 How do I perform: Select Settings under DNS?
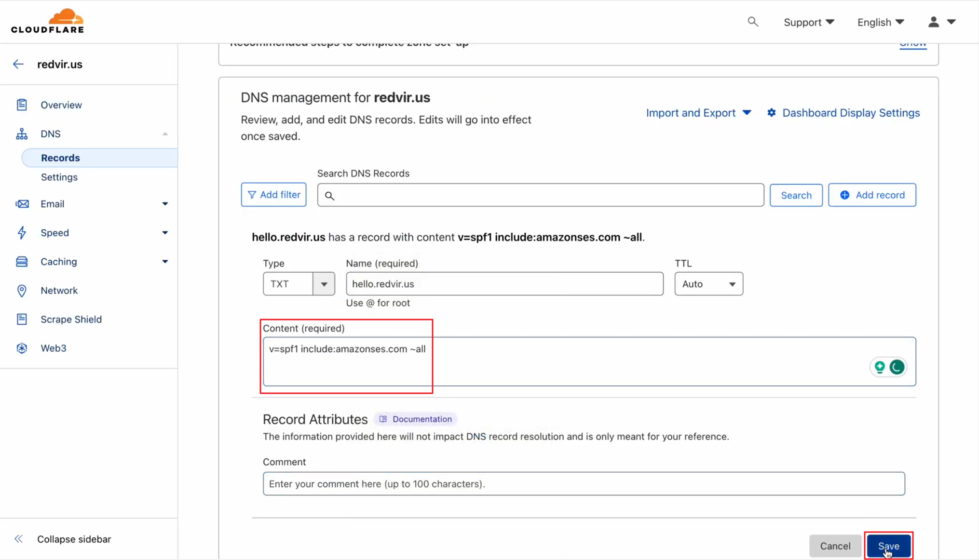pos(59,177)
